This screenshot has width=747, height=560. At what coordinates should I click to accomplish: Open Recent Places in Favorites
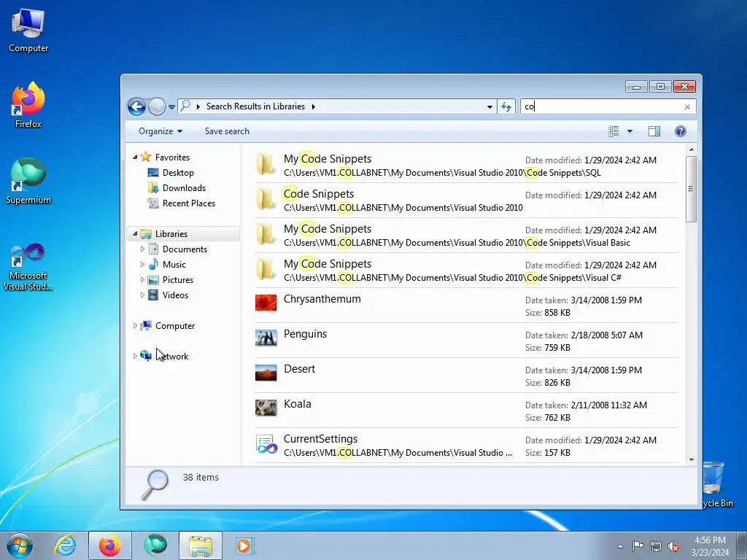point(189,203)
